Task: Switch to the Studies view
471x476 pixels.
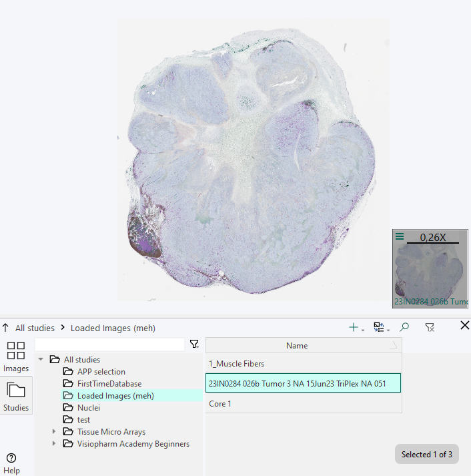Action: point(16,396)
